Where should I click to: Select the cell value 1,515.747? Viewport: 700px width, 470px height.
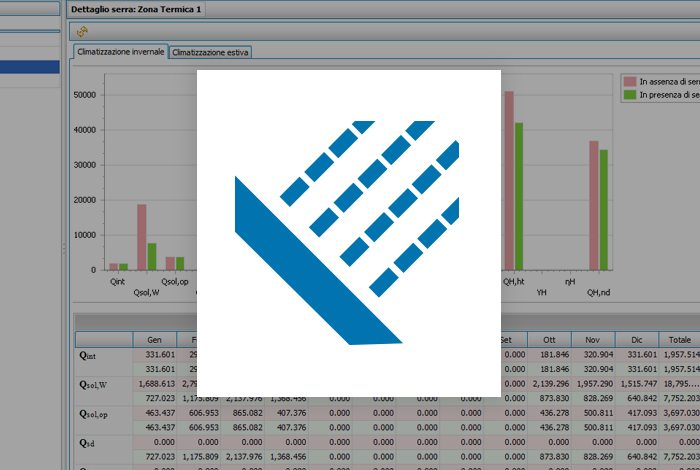(638, 383)
